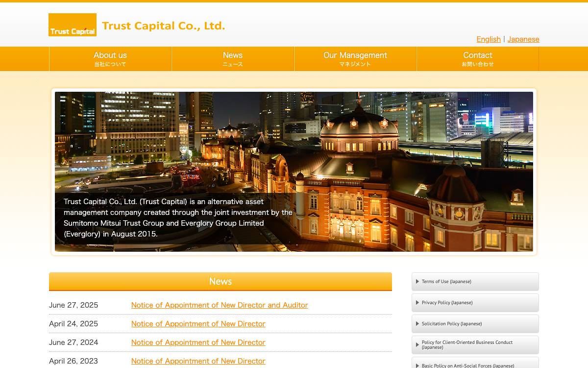Click the arrow beside Privacy Policy

click(417, 303)
